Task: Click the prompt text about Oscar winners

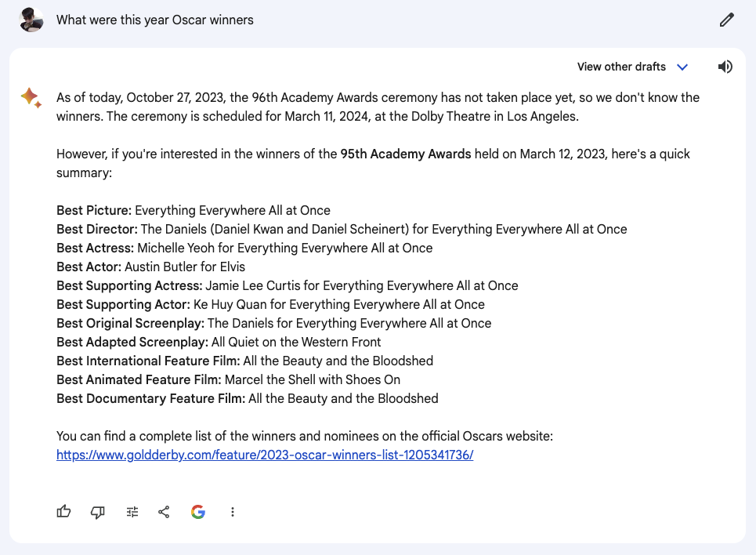Action: point(155,20)
